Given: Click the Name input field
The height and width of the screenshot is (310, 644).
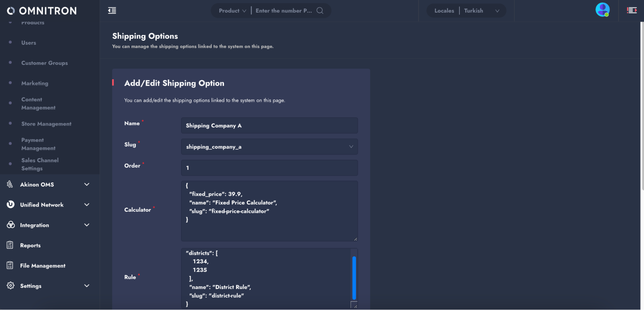Looking at the screenshot, I should pyautogui.click(x=269, y=126).
